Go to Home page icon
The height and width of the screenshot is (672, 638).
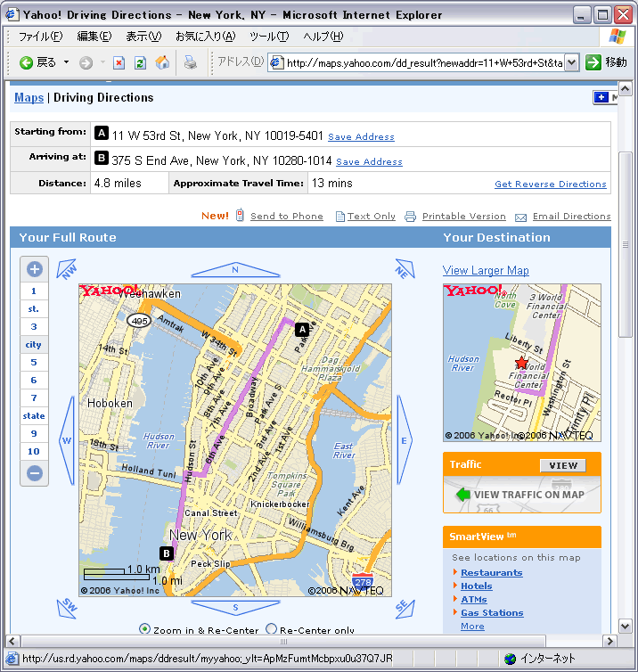click(x=162, y=62)
